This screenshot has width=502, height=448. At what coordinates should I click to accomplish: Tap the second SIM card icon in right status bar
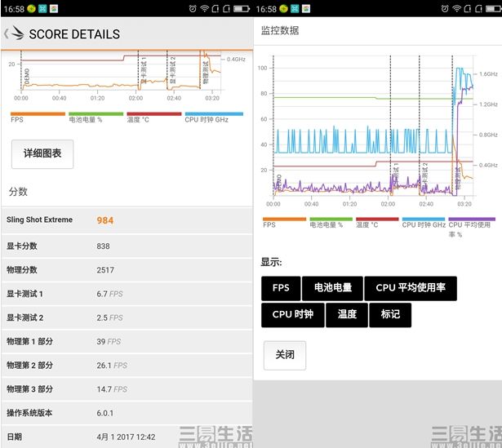click(478, 9)
